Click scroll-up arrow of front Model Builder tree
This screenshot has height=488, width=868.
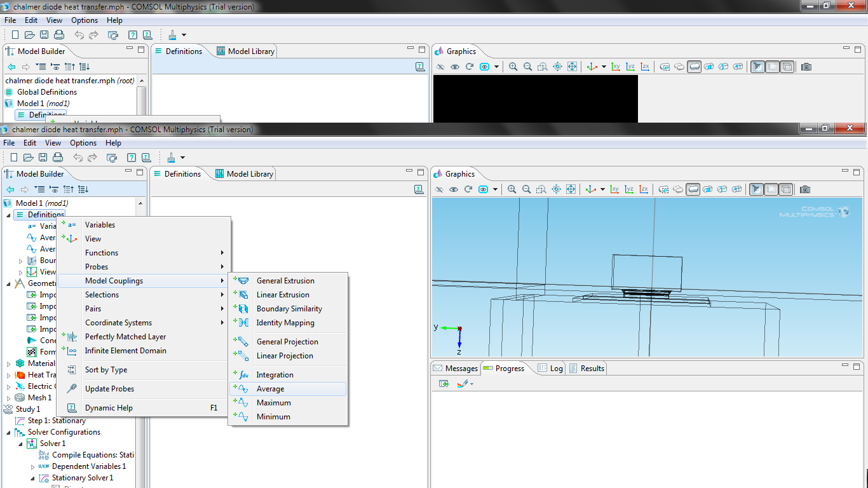[141, 203]
